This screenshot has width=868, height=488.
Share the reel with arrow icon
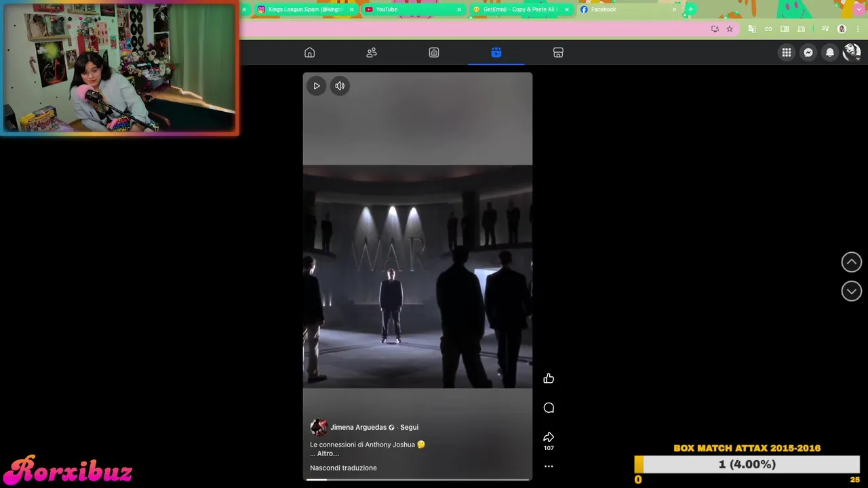point(549,437)
